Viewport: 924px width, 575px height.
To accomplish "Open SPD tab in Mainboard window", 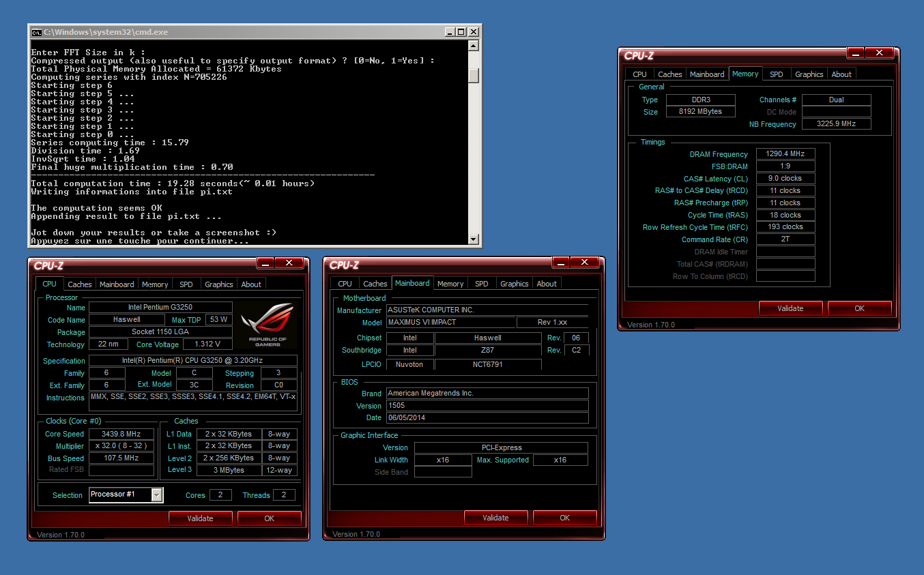I will [482, 284].
